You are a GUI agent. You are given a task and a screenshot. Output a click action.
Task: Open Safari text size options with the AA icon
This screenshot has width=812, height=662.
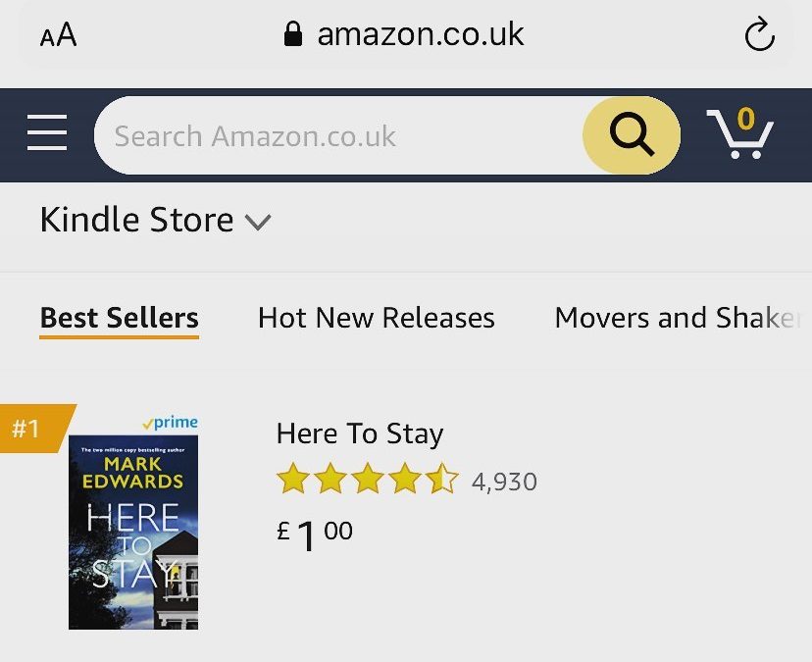coord(57,34)
